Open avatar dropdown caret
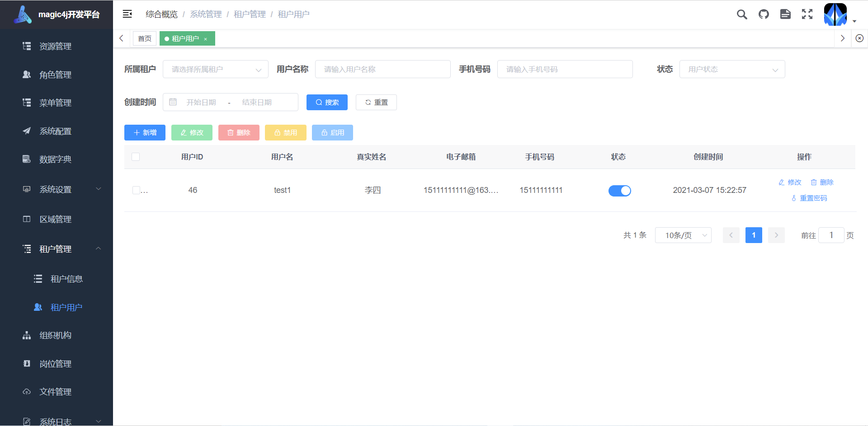The width and height of the screenshot is (868, 426). (854, 21)
